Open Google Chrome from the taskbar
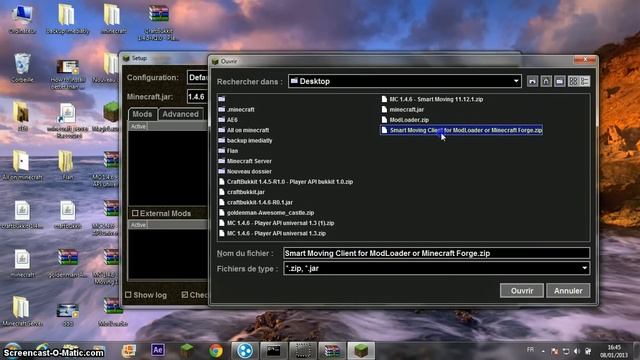Screen dimensions: 640x360 tap(216, 350)
